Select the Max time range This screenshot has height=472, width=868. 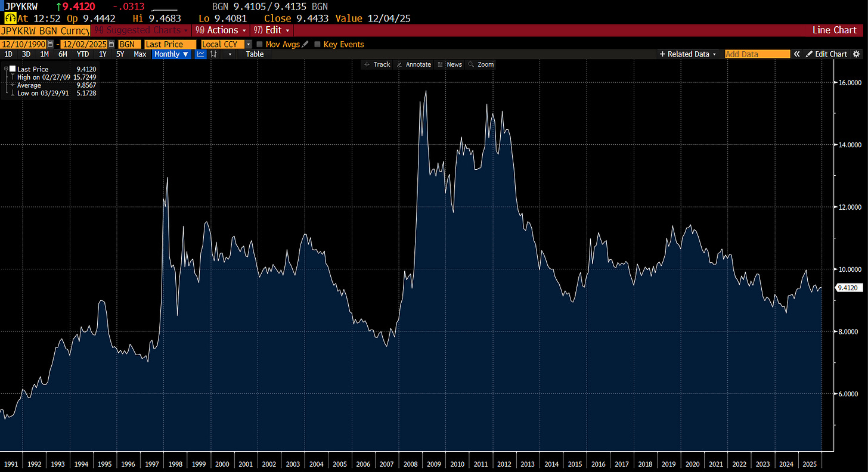[x=140, y=54]
